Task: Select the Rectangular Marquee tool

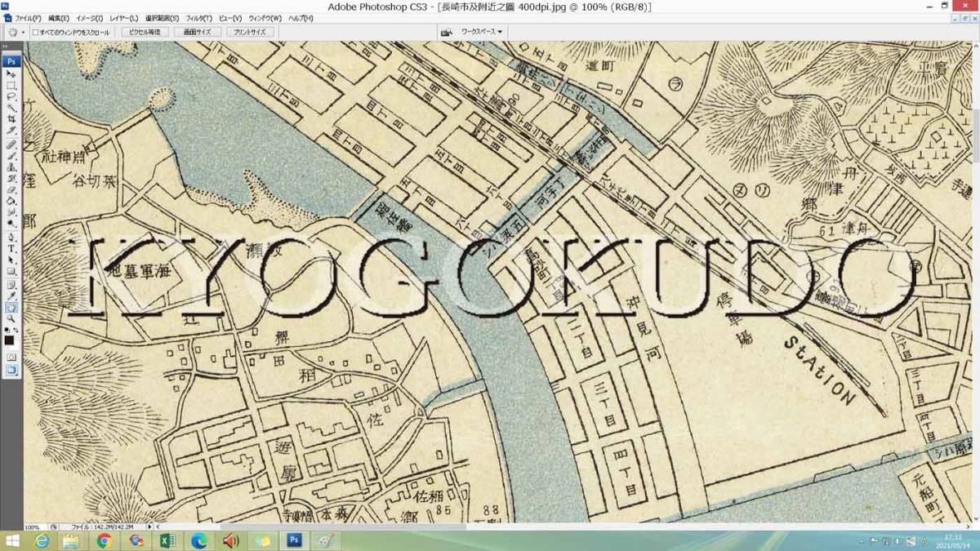Action: (x=12, y=85)
